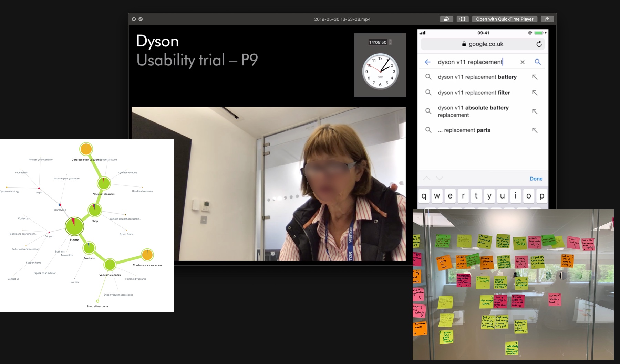Click the Support node in tree diagram
620x364 pixels.
click(49, 232)
